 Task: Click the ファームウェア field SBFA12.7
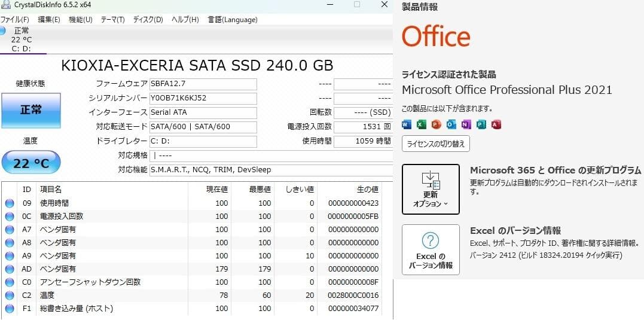tap(203, 84)
